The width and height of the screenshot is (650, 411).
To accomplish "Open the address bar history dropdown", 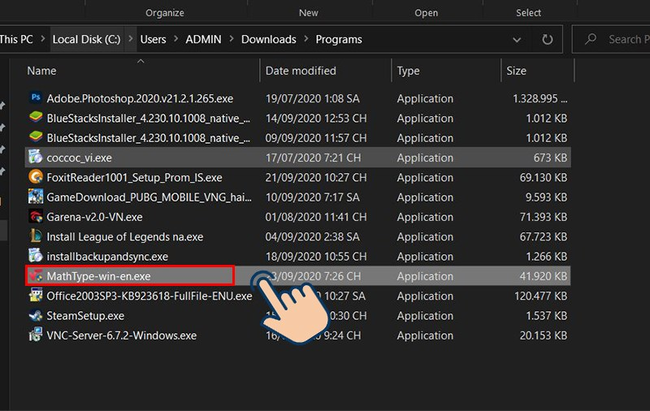I will [x=516, y=40].
